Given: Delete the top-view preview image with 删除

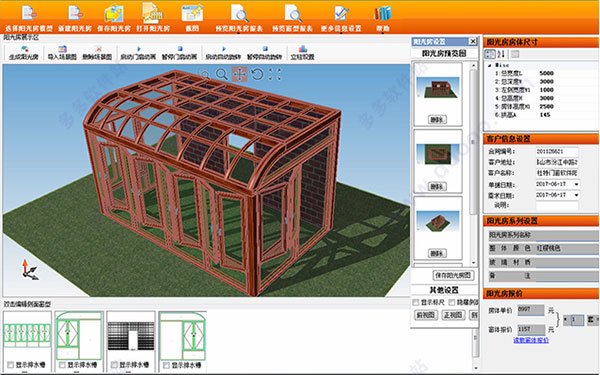Looking at the screenshot, I should point(437,186).
